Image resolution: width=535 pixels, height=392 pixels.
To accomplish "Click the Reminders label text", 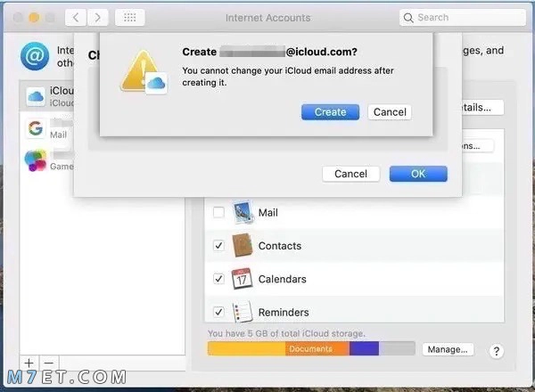I will 284,312.
